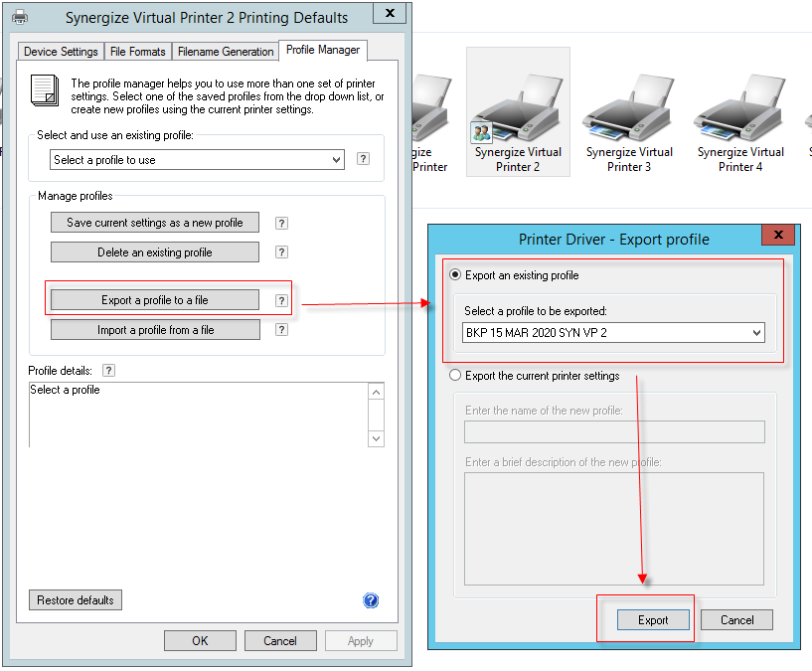Image resolution: width=812 pixels, height=671 pixels.
Task: Switch to the Device Settings tab
Action: [61, 52]
